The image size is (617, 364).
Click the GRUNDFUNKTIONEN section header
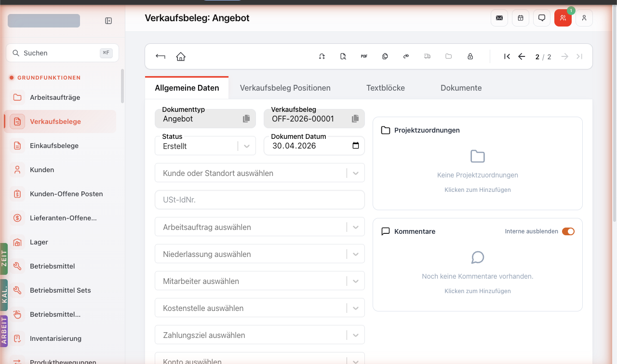49,78
